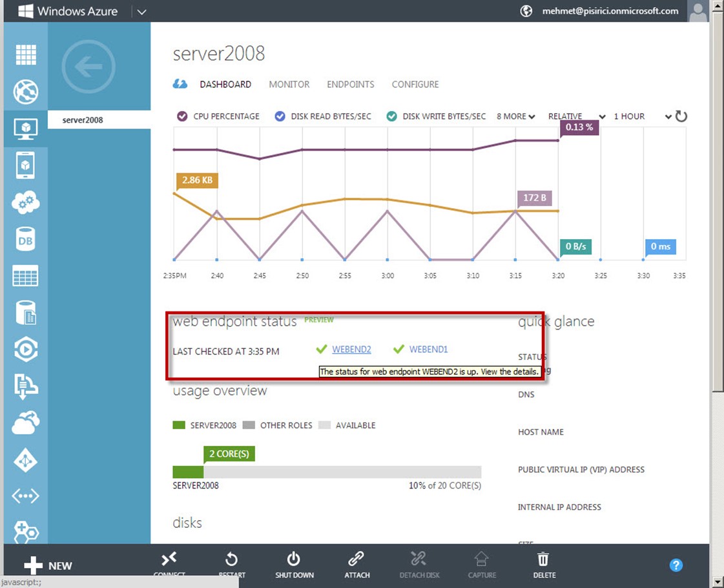Open Web Sites globe icon in sidebar
The width and height of the screenshot is (724, 588).
26,92
